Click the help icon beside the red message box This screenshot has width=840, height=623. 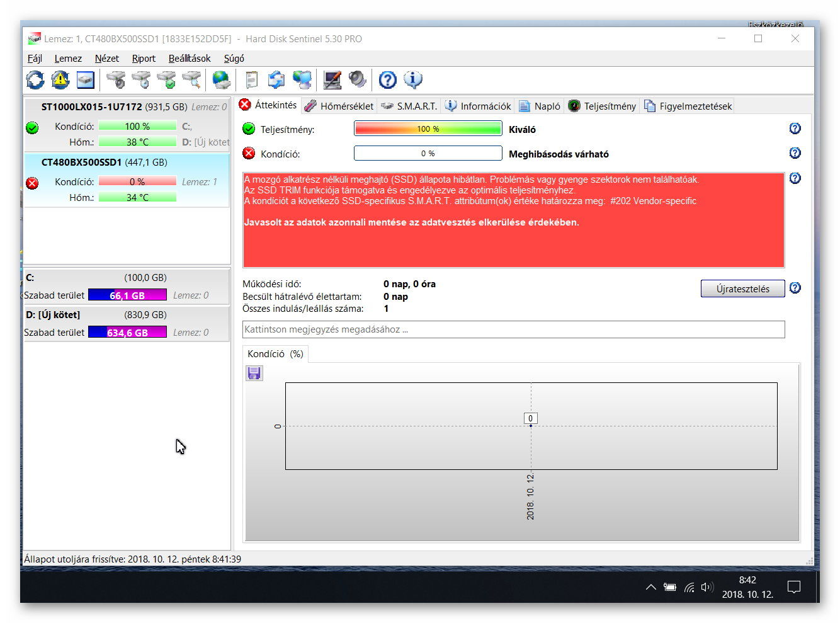coord(795,178)
